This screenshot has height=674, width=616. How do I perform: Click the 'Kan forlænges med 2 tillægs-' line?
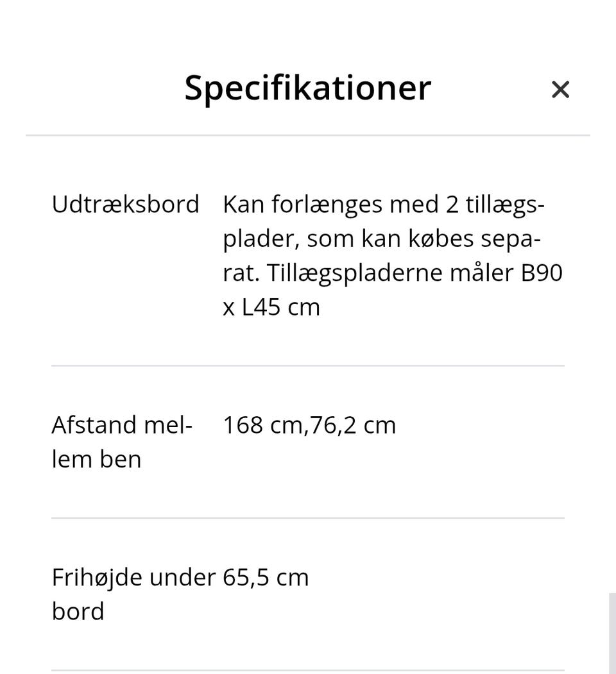(383, 205)
